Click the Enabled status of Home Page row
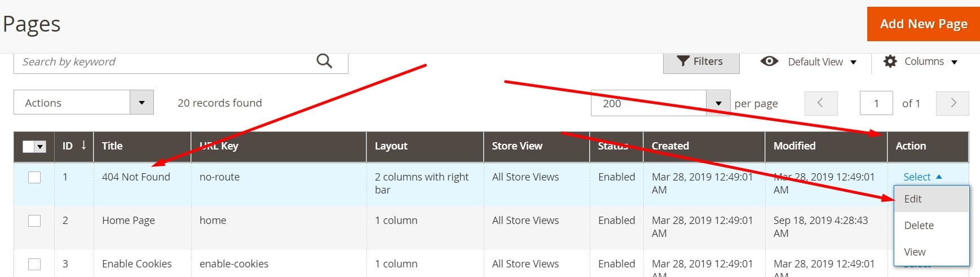The height and width of the screenshot is (277, 980). [616, 221]
